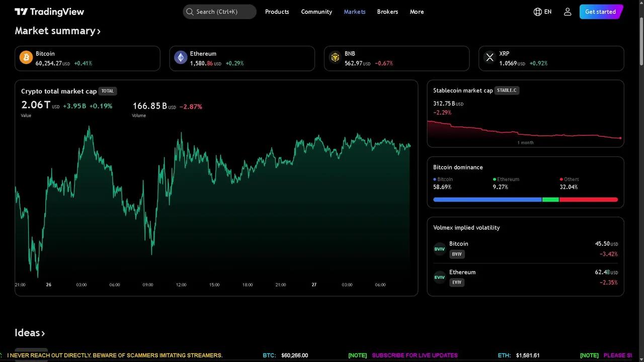
Task: Click the EVIV ticker tag
Action: (x=457, y=282)
